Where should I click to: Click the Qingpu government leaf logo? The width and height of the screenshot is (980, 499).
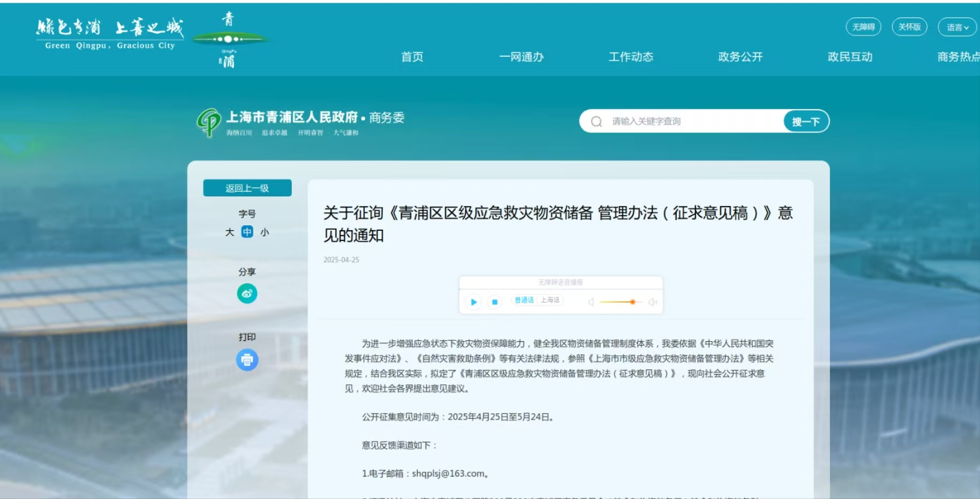[x=208, y=122]
